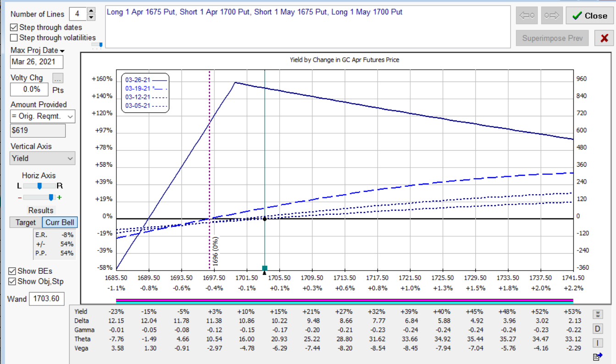Viewport: 616px width, 364px height.
Task: Select the 'Target' results tab
Action: [x=26, y=223]
